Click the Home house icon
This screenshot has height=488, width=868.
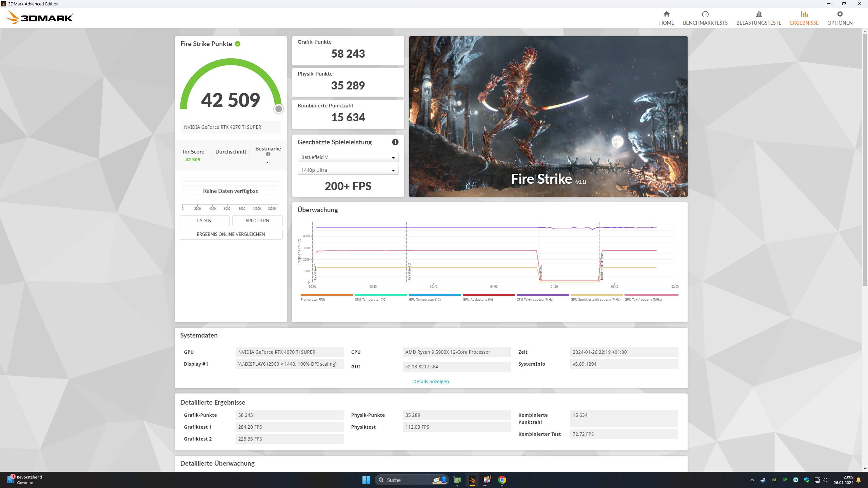tap(666, 14)
